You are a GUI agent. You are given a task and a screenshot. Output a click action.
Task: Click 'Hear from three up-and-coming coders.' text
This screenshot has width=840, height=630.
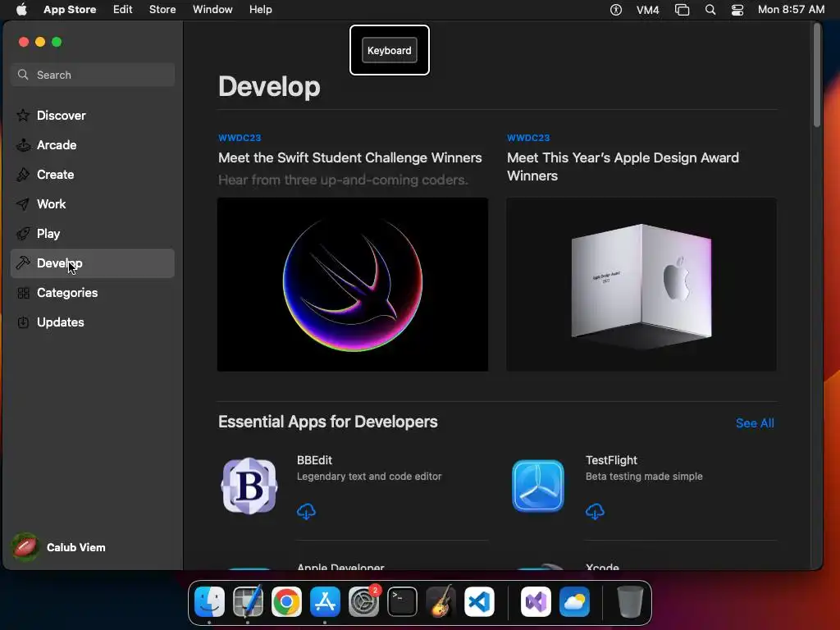pos(343,180)
